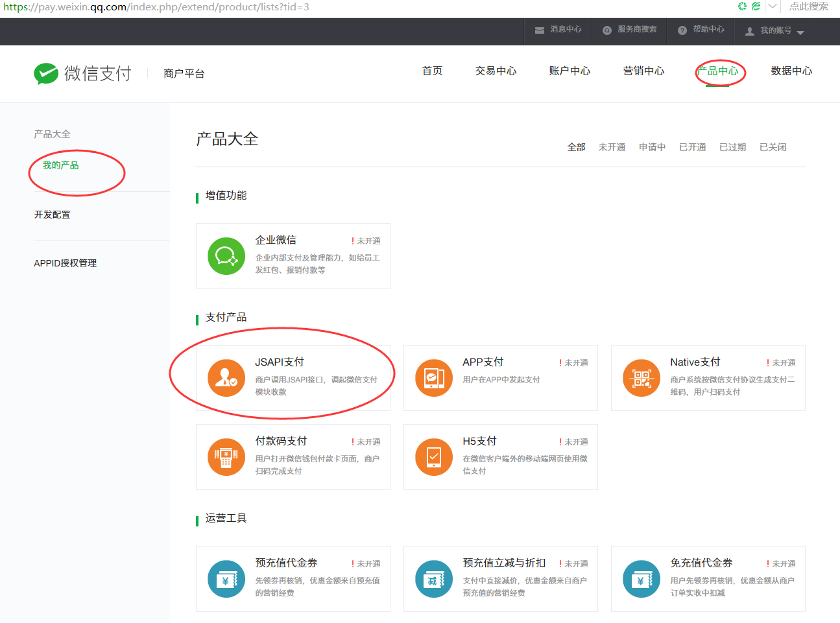Image resolution: width=840 pixels, height=623 pixels.
Task: Click the 运营工具 section heading
Action: [226, 518]
